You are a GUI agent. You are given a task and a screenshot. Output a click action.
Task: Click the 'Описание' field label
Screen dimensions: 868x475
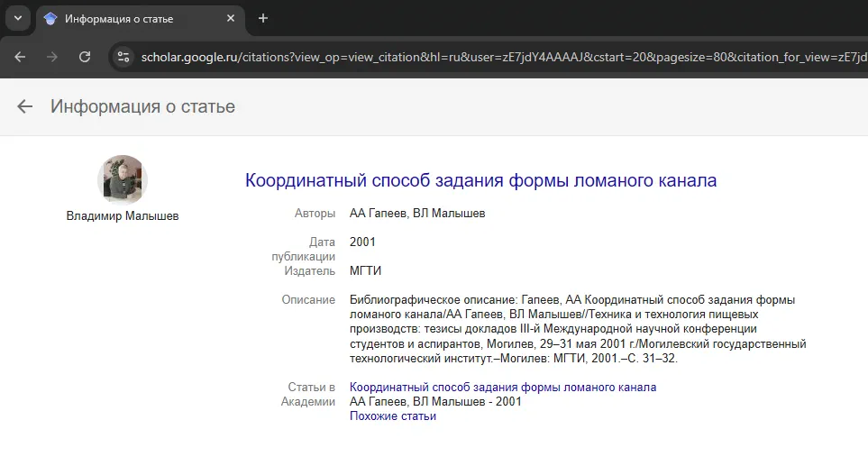tap(308, 299)
